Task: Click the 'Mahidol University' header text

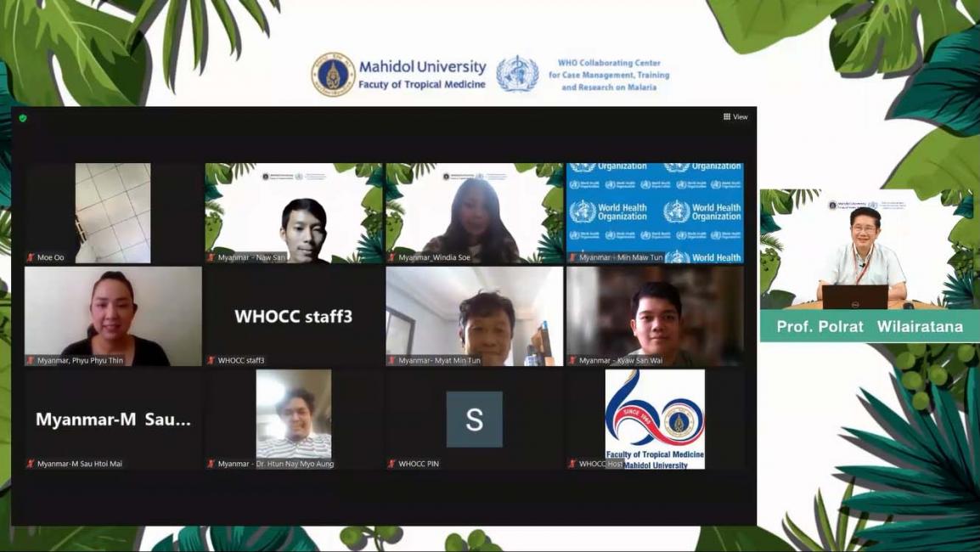Action: coord(423,66)
